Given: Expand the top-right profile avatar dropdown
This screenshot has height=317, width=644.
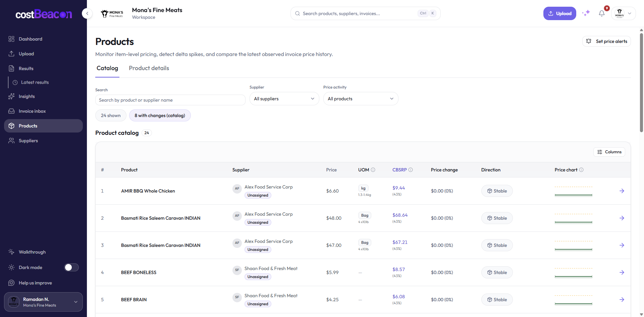Looking at the screenshot, I should 624,13.
